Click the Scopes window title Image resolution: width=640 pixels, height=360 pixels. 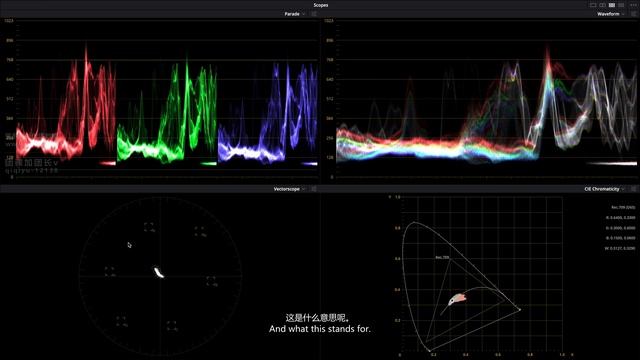point(320,5)
